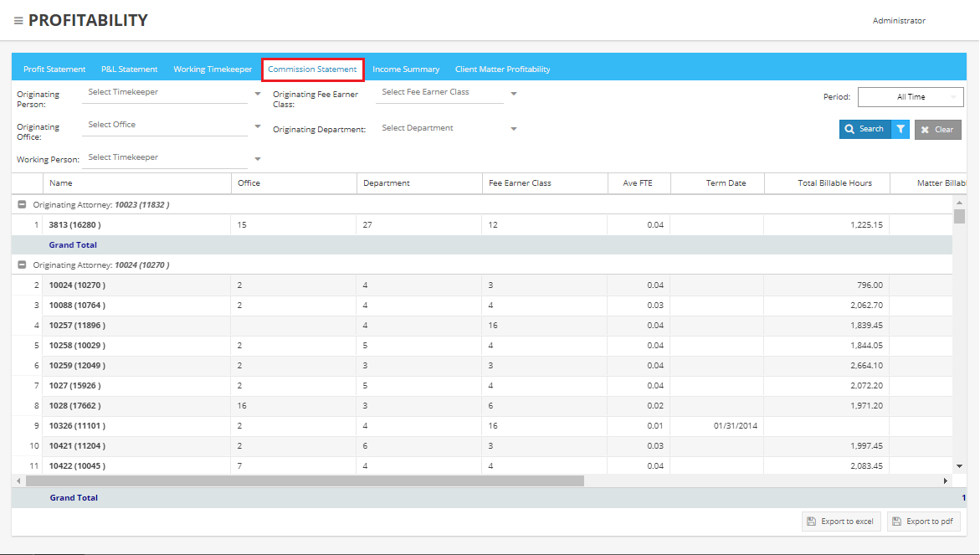Switch to the Profit Statement tab
This screenshot has width=980, height=555.
click(54, 69)
